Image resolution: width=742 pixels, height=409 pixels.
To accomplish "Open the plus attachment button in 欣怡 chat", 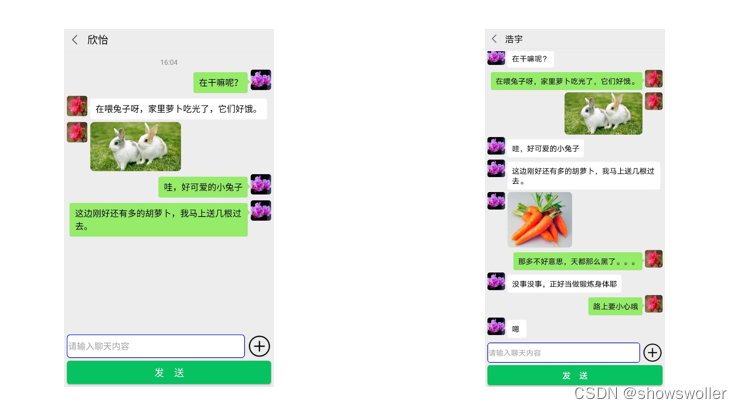I will click(259, 346).
